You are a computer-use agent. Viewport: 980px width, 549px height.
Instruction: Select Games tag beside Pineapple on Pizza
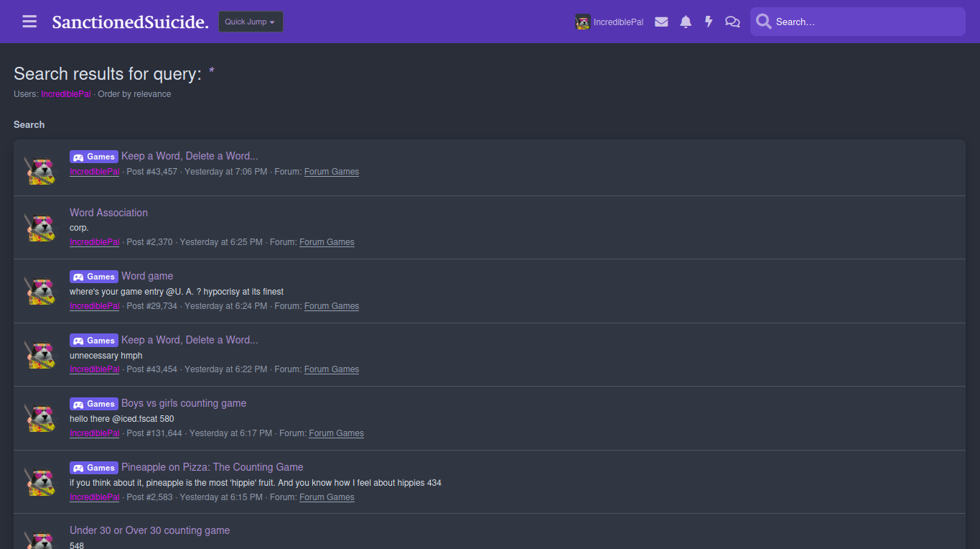pyautogui.click(x=94, y=468)
